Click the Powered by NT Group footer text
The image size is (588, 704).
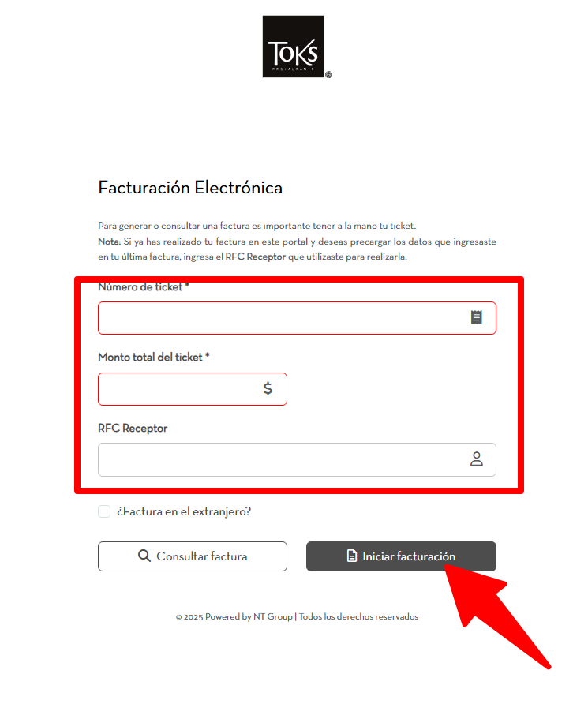[249, 616]
